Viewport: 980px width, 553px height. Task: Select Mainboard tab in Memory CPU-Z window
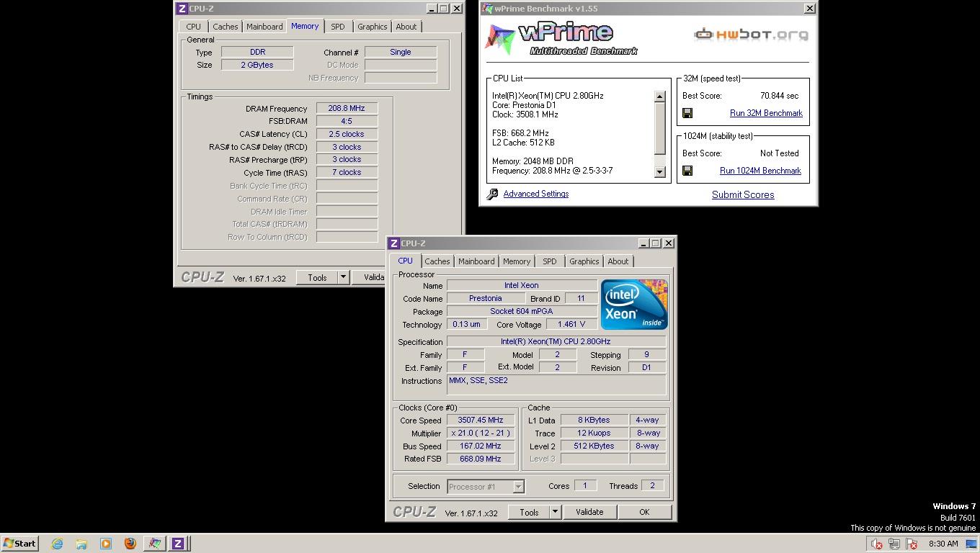[264, 27]
